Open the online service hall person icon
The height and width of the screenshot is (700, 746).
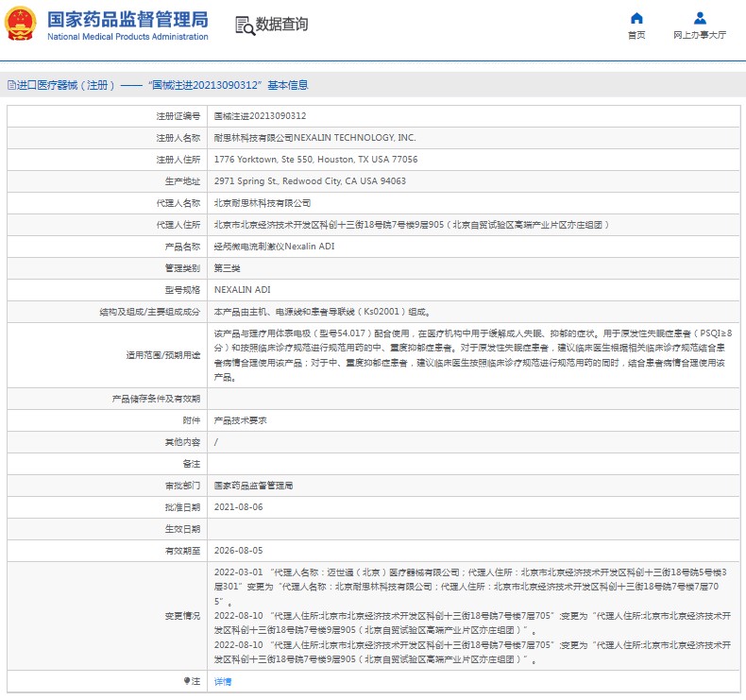[x=700, y=18]
